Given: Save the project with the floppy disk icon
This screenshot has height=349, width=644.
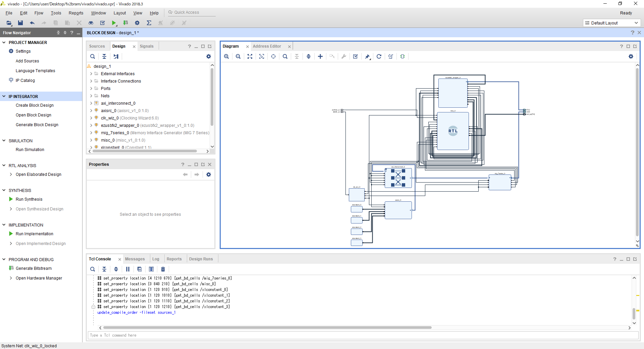Looking at the screenshot, I should coord(20,23).
